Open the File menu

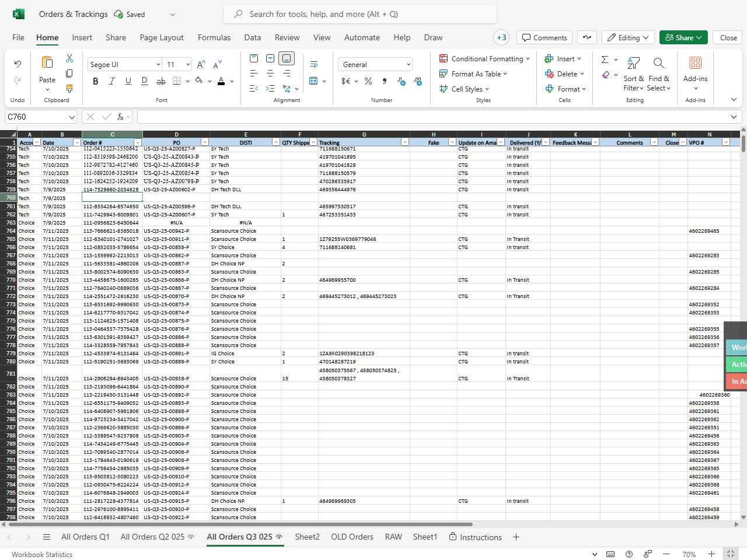(x=19, y=37)
